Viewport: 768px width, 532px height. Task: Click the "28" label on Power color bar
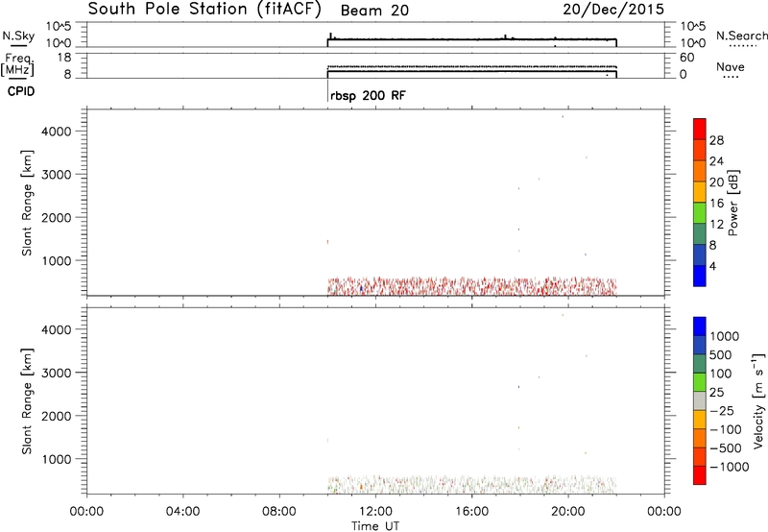716,140
